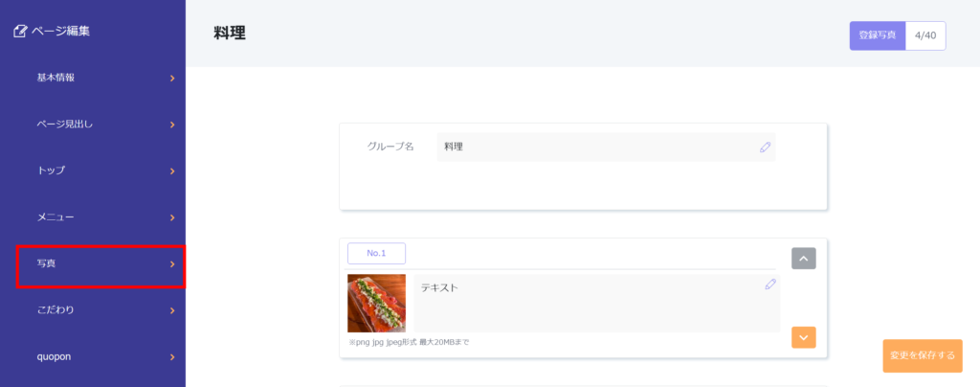The height and width of the screenshot is (387, 980).
Task: Expand the トップ chevron arrow
Action: (172, 171)
